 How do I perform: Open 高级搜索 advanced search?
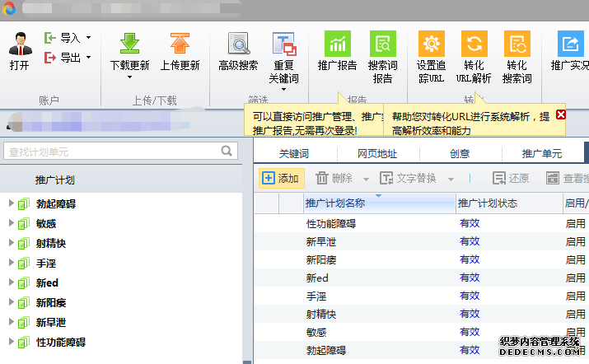[x=238, y=44]
